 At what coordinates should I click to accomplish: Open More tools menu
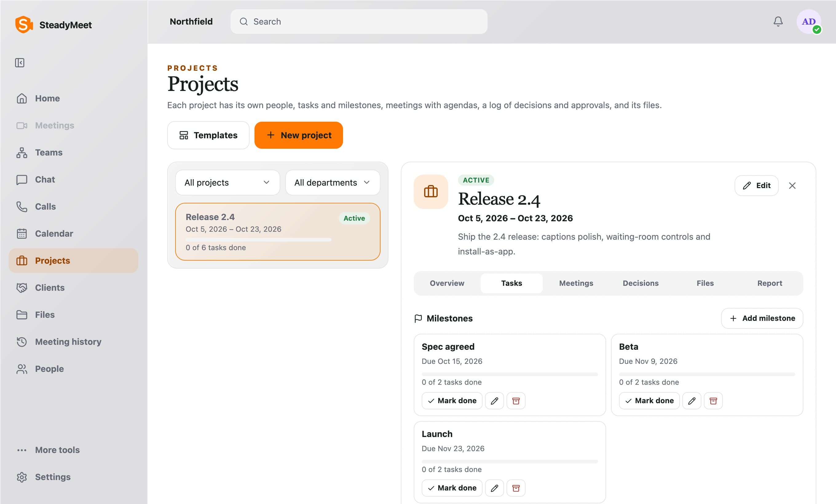[73, 450]
